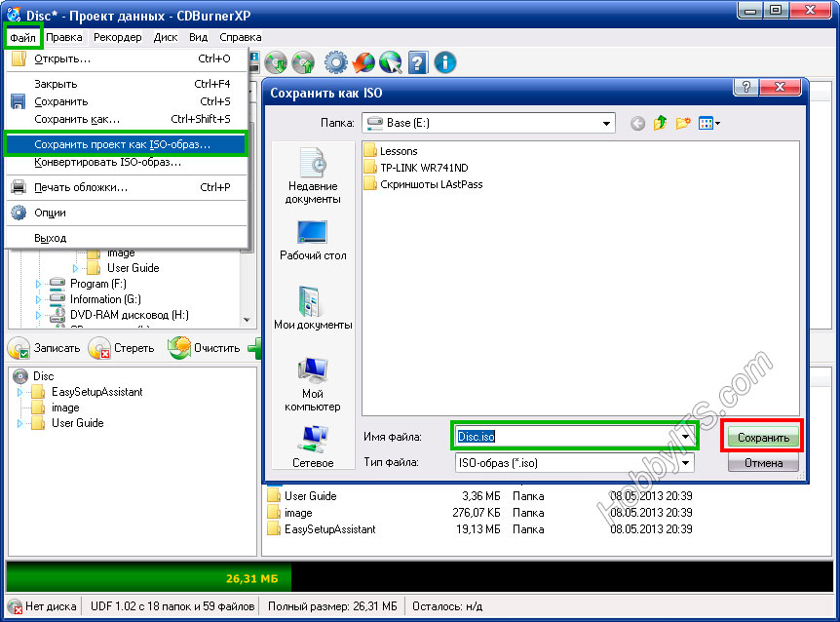Select Сохранить проект как ISO-образ...

(126, 144)
